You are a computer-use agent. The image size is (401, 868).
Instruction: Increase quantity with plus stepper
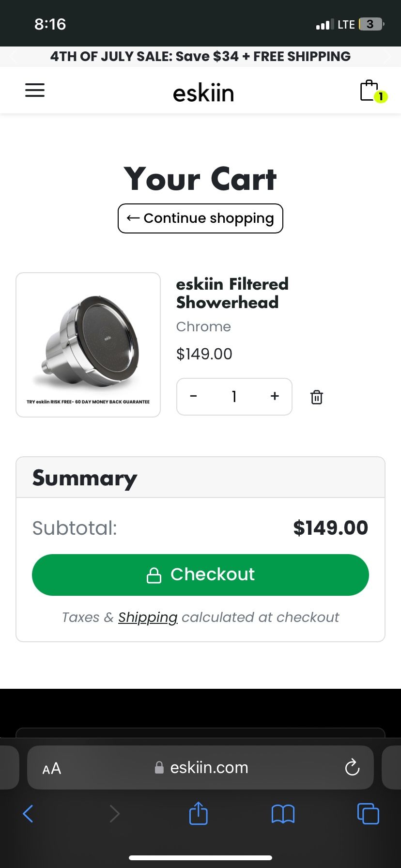[x=274, y=397]
